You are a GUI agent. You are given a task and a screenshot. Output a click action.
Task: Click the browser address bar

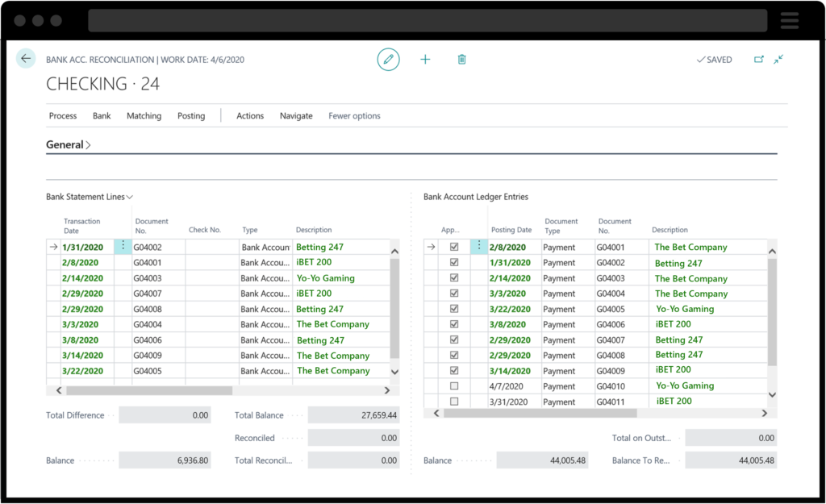pos(428,20)
